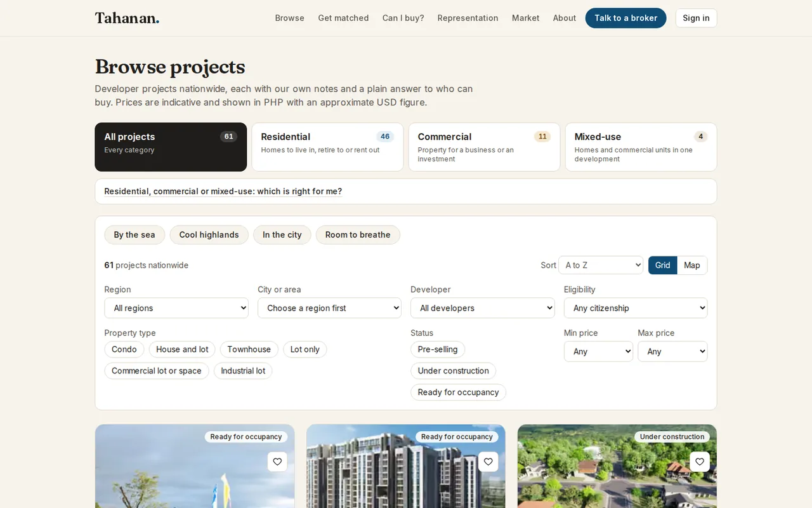Image resolution: width=812 pixels, height=508 pixels.
Task: Toggle the In the city chip
Action: (x=282, y=235)
